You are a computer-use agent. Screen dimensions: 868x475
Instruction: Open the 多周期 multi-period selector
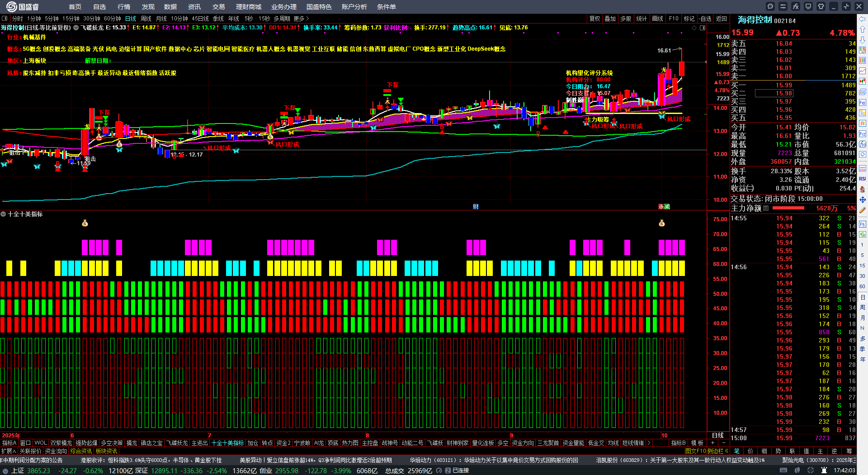pos(282,19)
